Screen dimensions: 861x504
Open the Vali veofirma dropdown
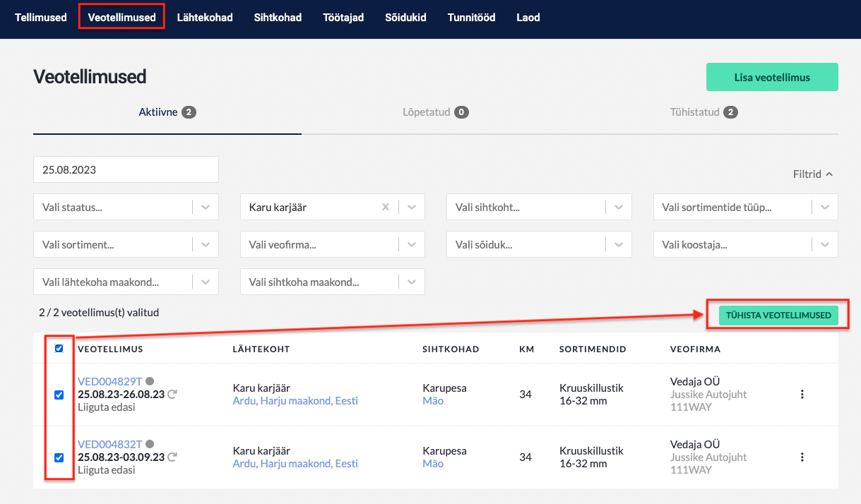[333, 245]
